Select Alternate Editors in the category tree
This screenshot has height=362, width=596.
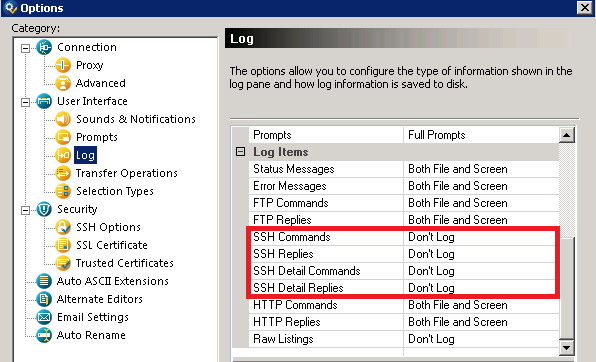click(x=100, y=299)
